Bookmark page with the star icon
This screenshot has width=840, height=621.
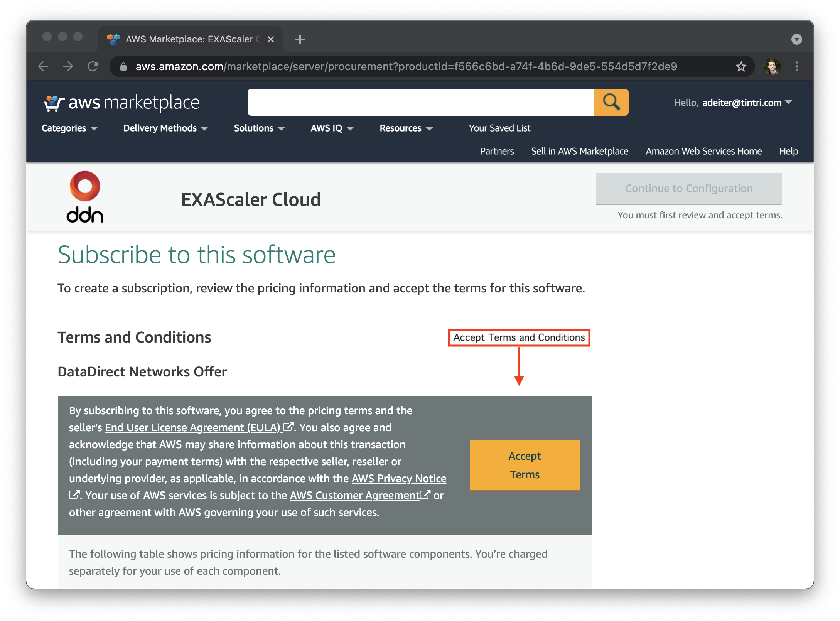[741, 66]
